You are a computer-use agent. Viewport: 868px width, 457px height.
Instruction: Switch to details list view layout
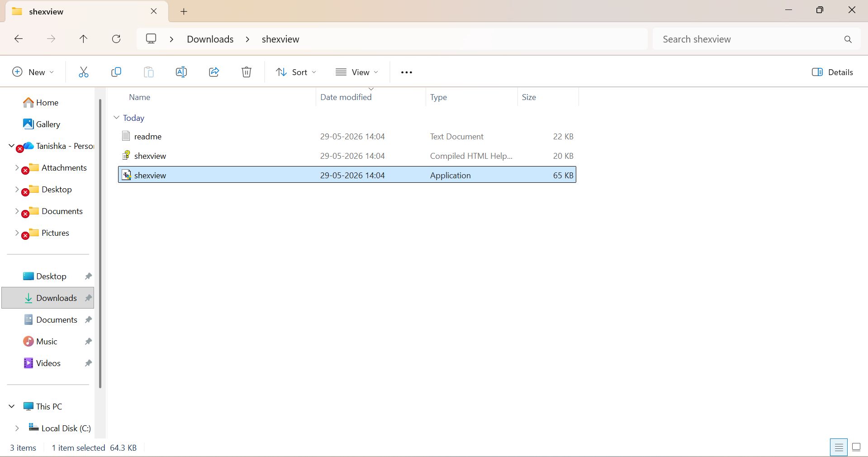839,447
